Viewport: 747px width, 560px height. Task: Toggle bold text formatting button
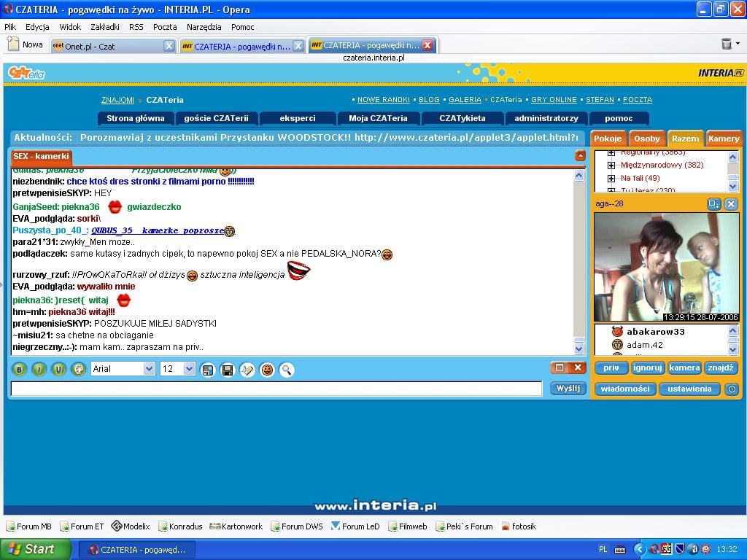tap(19, 369)
